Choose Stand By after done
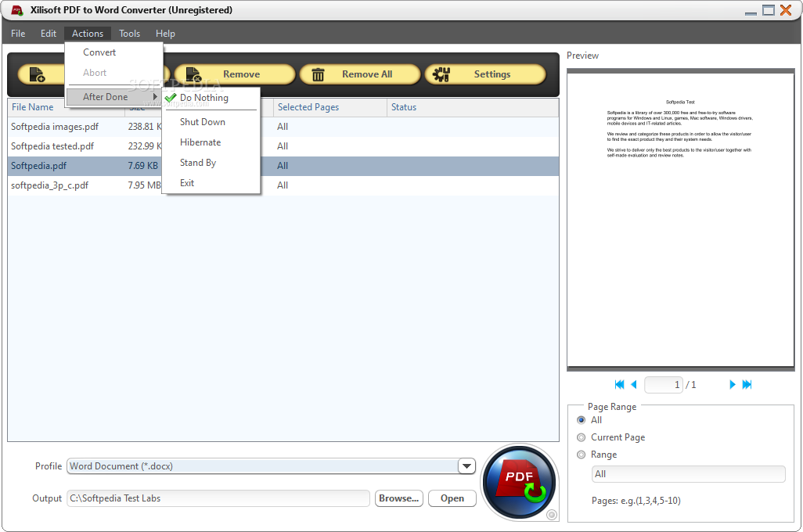 (211, 163)
